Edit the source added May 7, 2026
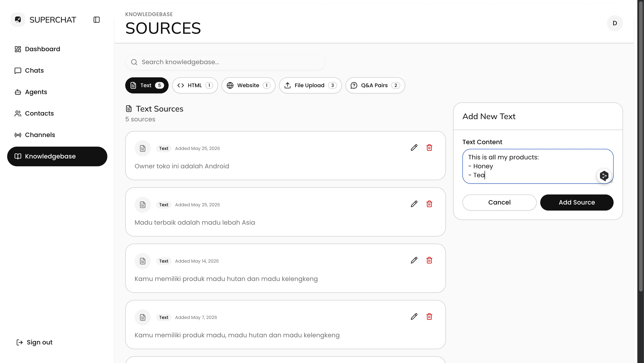Viewport: 644px width, 363px height. coord(414,317)
